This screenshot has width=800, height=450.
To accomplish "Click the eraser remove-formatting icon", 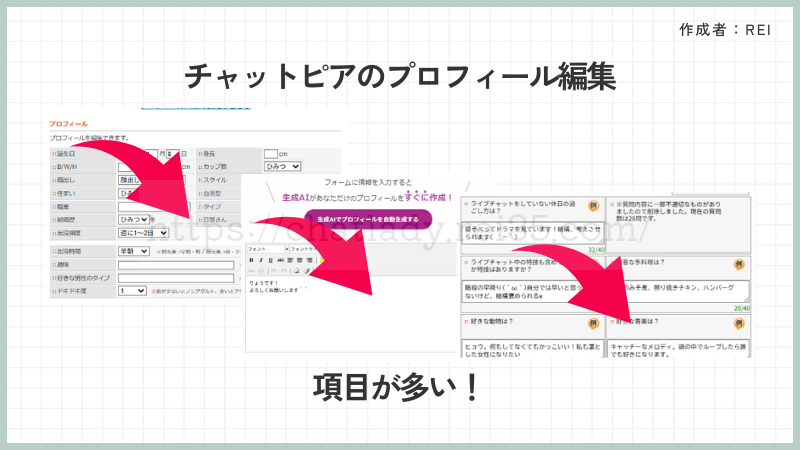I will 296,271.
